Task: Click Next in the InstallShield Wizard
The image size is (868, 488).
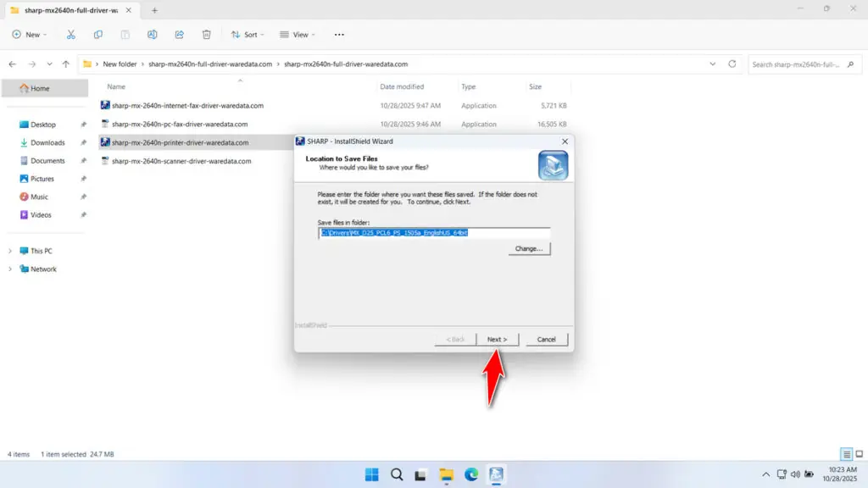Action: tap(497, 339)
